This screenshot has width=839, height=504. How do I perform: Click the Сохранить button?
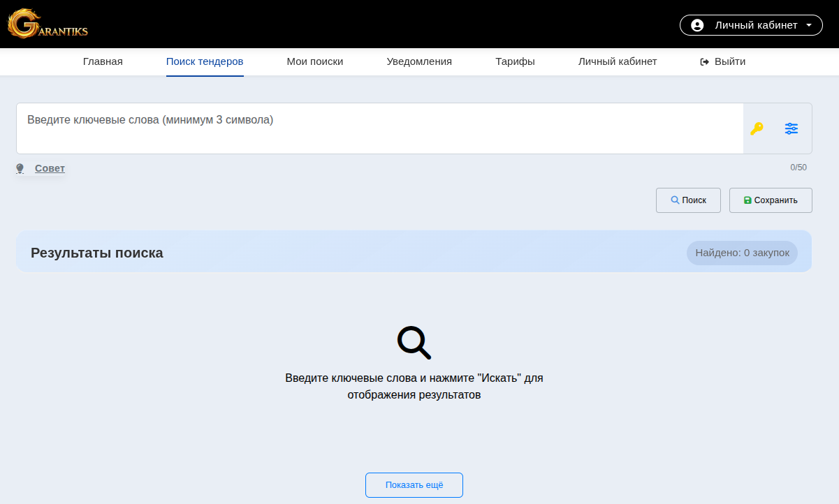pos(771,200)
